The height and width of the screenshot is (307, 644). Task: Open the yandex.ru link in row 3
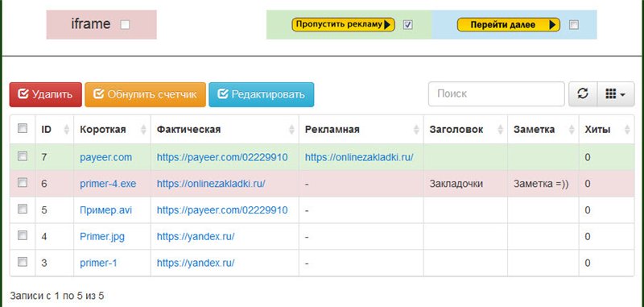[196, 263]
